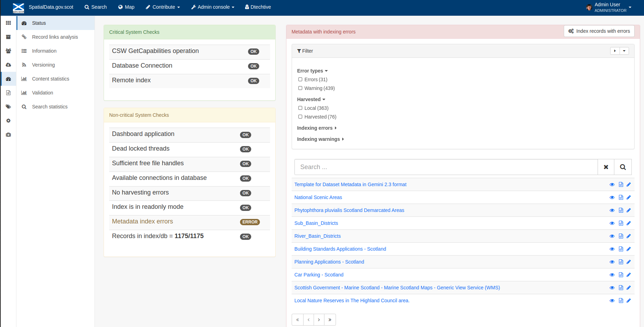The width and height of the screenshot is (644, 327).
Task: Open the users and groups sidebar icon
Action: tap(8, 51)
